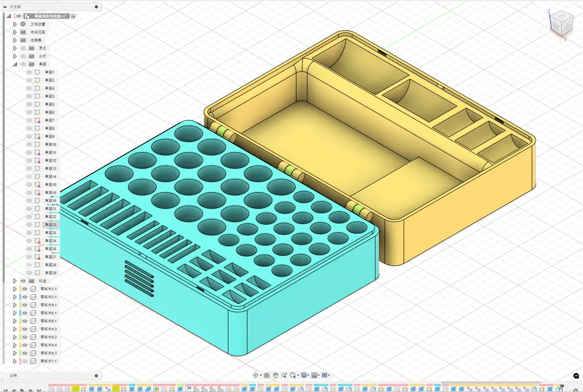Expand the 构造 folder in the browser
The image size is (583, 392).
15,281
